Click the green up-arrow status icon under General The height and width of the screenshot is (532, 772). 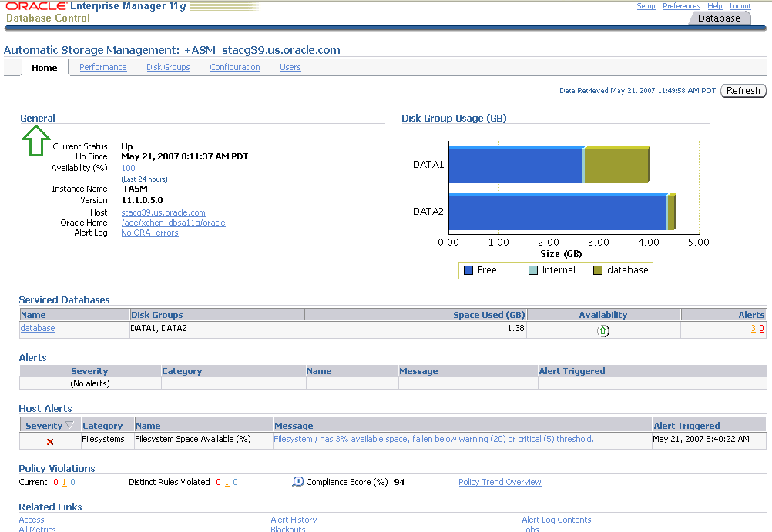click(x=34, y=141)
